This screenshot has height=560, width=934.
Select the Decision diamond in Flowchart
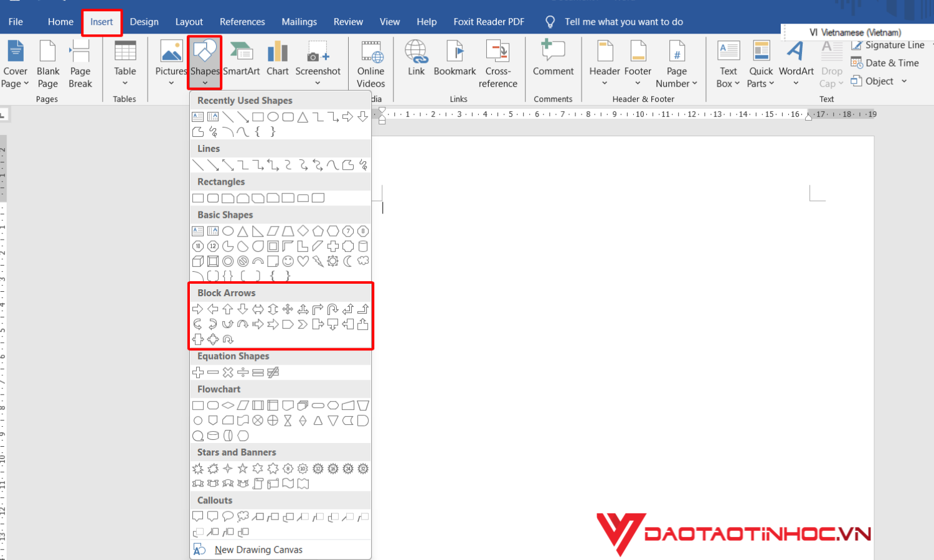point(228,406)
